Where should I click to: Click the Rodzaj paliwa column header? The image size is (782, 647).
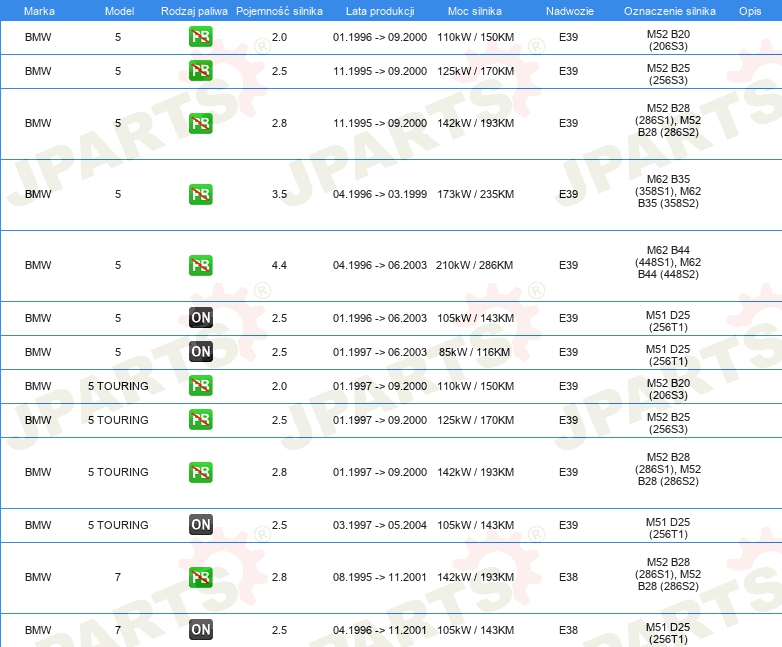pyautogui.click(x=194, y=11)
